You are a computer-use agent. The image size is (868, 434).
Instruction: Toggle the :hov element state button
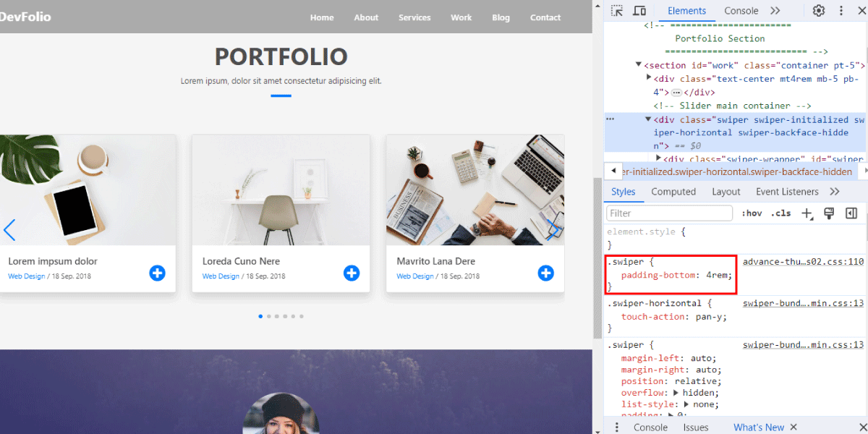coord(752,213)
